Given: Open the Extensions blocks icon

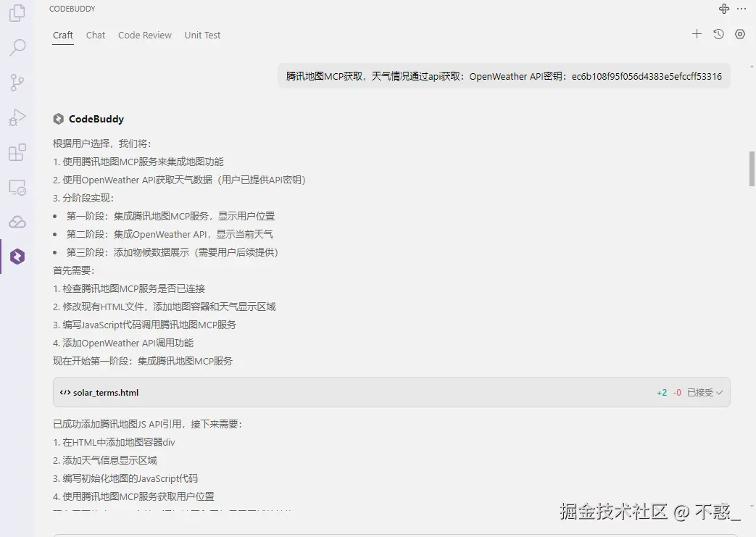Looking at the screenshot, I should [x=17, y=152].
